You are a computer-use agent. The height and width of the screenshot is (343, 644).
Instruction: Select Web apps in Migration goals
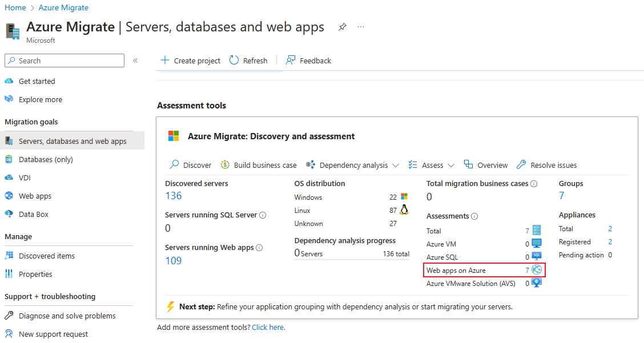pyautogui.click(x=35, y=196)
